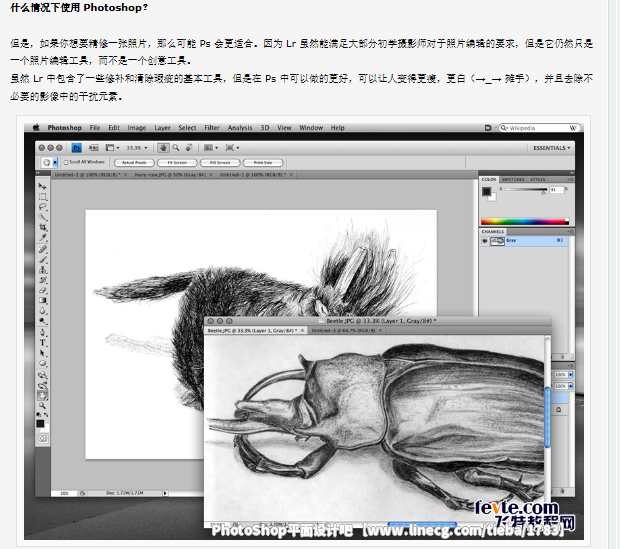Open Color panel options menu
The width and height of the screenshot is (620, 549).
570,179
